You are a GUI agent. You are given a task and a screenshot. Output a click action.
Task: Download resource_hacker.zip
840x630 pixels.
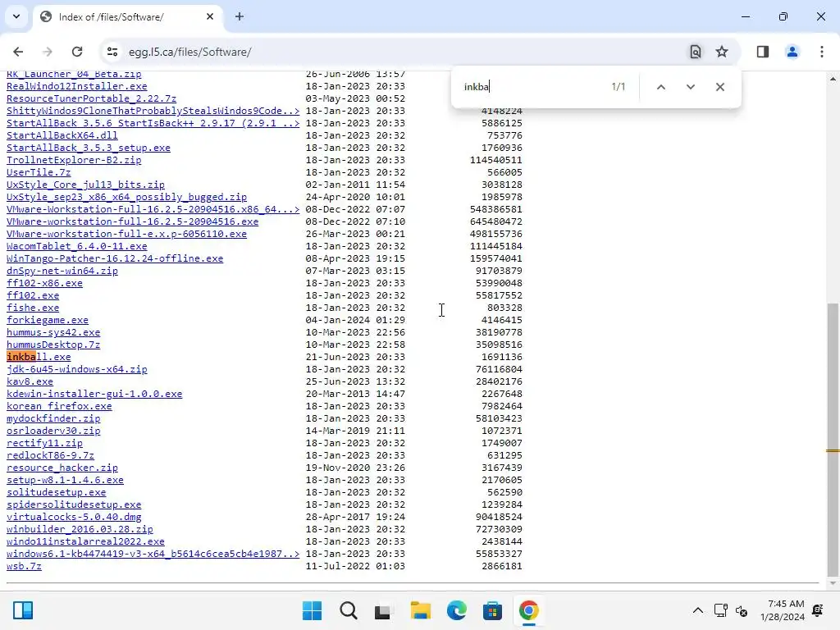click(x=62, y=468)
